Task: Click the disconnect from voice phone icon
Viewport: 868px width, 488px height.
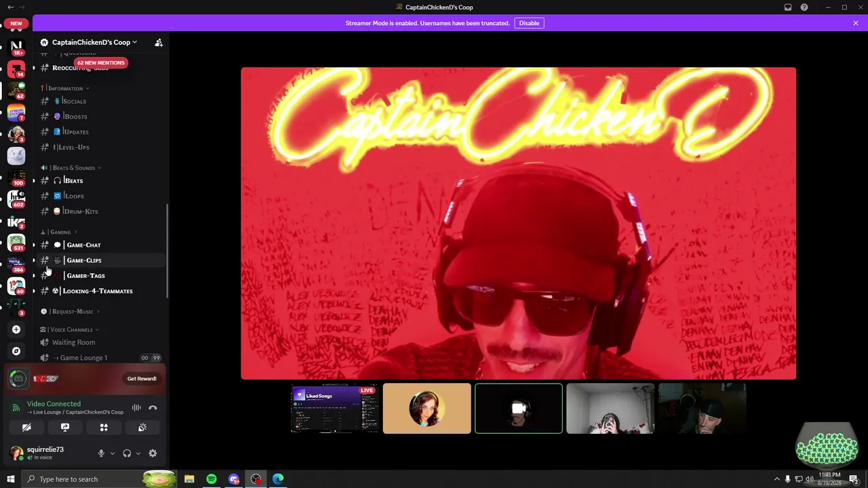Action: [x=153, y=407]
